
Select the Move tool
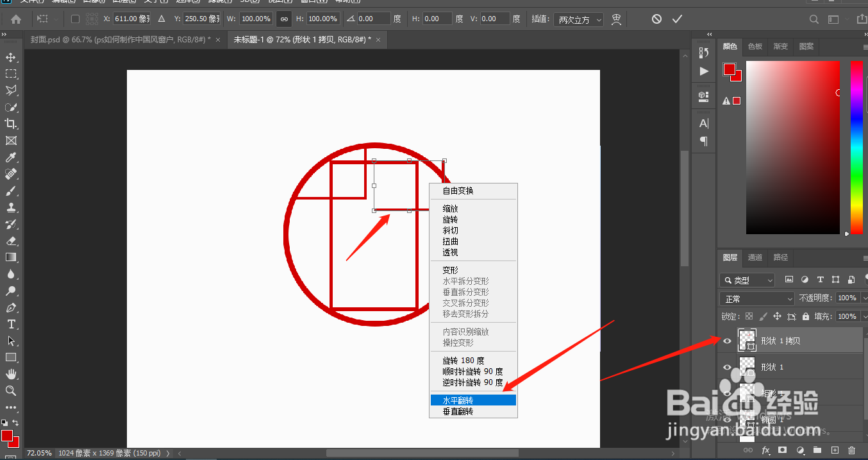click(x=11, y=57)
